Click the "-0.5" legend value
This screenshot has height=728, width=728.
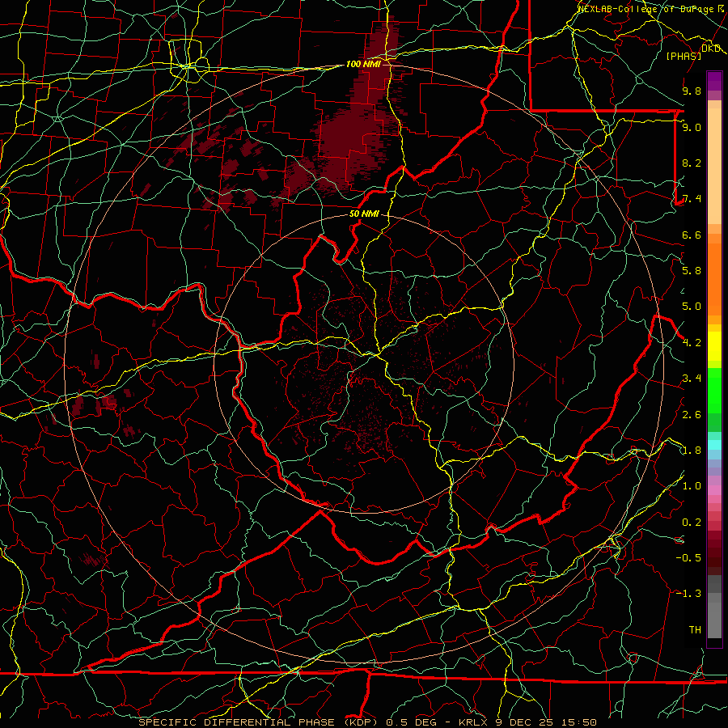click(688, 558)
